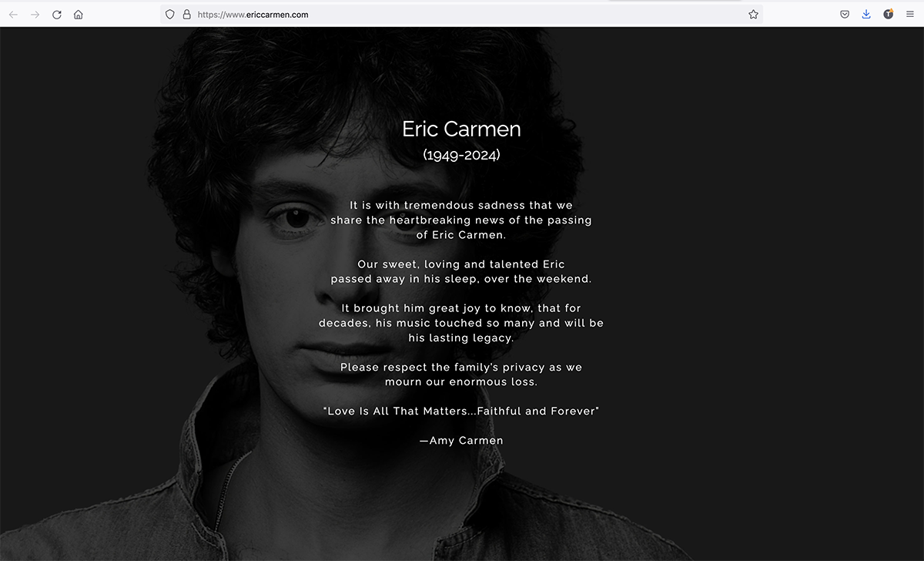
Task: Open the tracking protection shield panel
Action: tap(170, 14)
